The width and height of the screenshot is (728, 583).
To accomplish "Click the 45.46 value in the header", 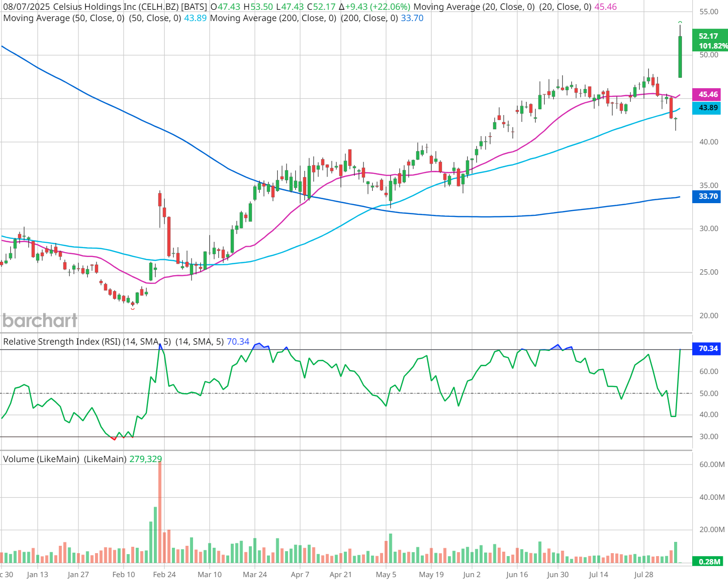I will click(x=606, y=7).
